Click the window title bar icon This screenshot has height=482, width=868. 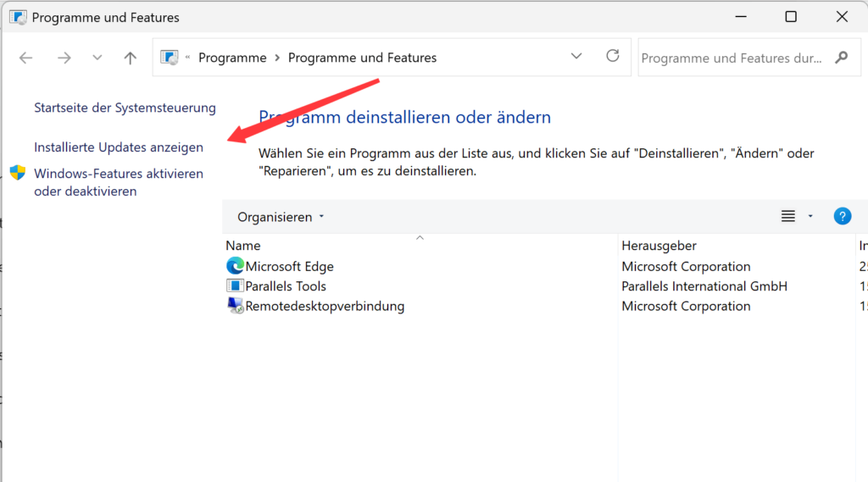tap(18, 17)
